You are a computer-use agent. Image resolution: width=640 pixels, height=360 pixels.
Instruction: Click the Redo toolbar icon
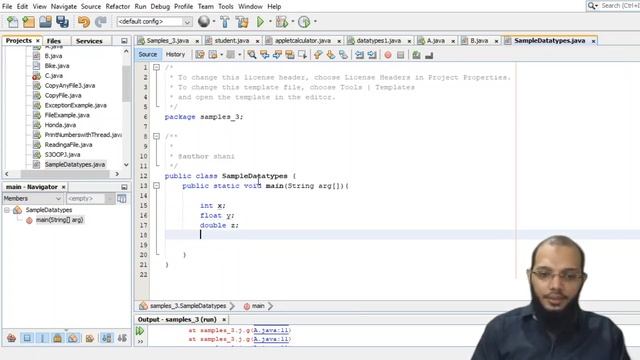click(x=100, y=22)
